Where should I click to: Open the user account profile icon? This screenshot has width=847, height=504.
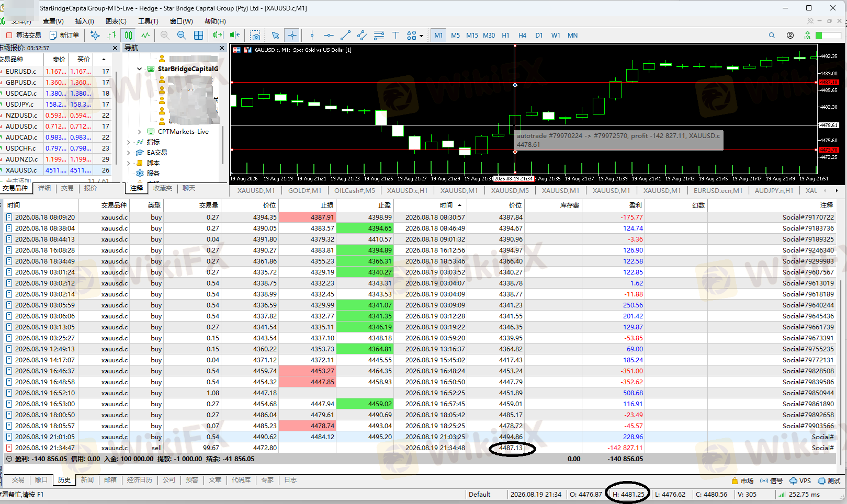[790, 35]
